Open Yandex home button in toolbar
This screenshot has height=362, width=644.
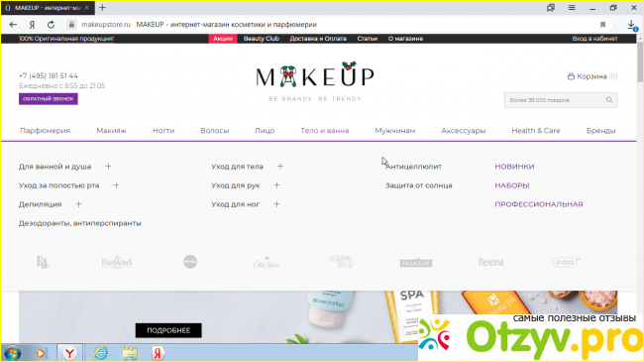(32, 25)
